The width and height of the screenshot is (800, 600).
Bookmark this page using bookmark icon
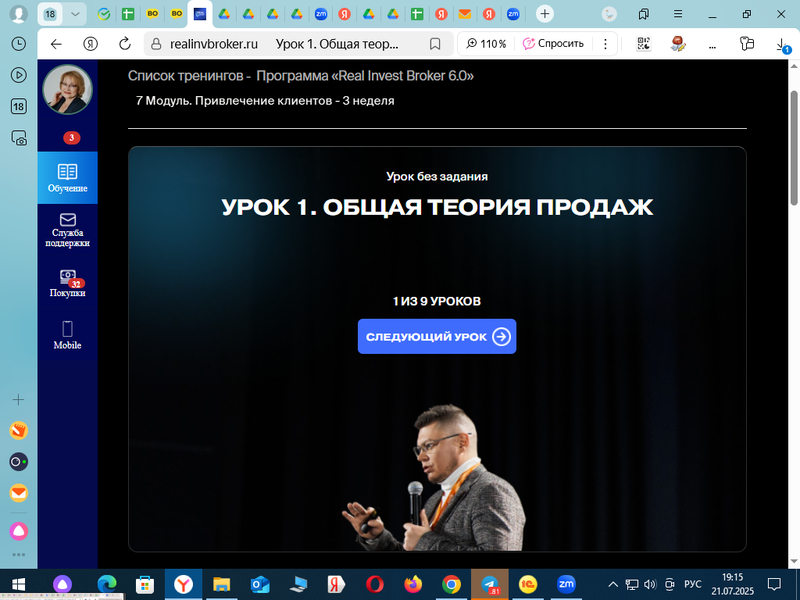tap(435, 44)
